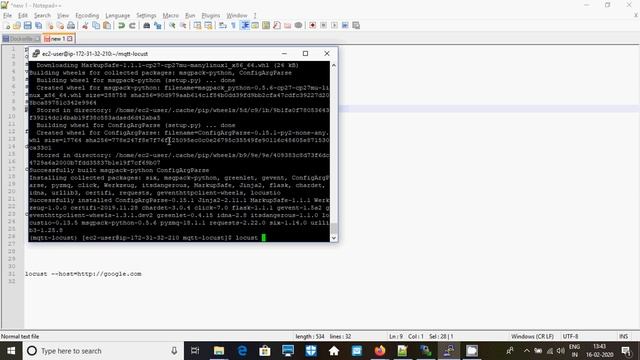
Task: Select the new 1 tab
Action: 57,39
